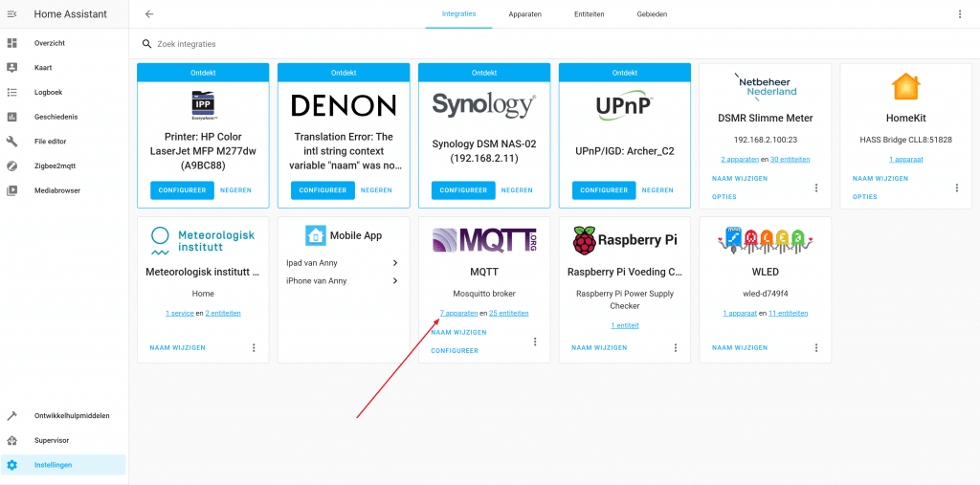The height and width of the screenshot is (485, 980).
Task: Click the WLED logo image
Action: 766,241
